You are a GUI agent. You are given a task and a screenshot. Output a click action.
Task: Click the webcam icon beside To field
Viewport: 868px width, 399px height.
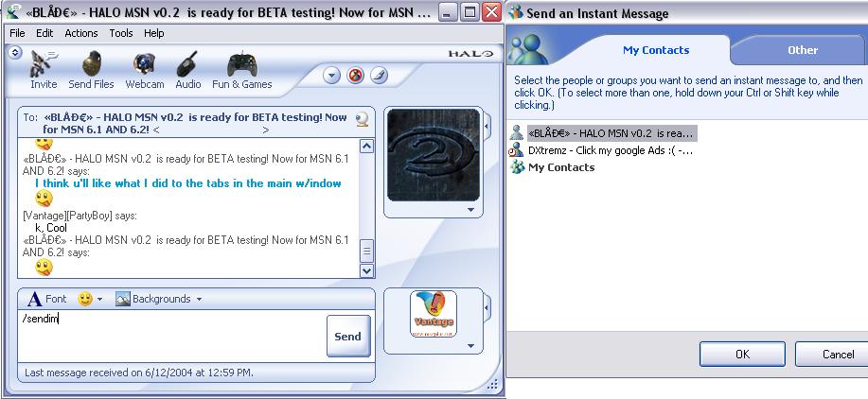point(363,119)
